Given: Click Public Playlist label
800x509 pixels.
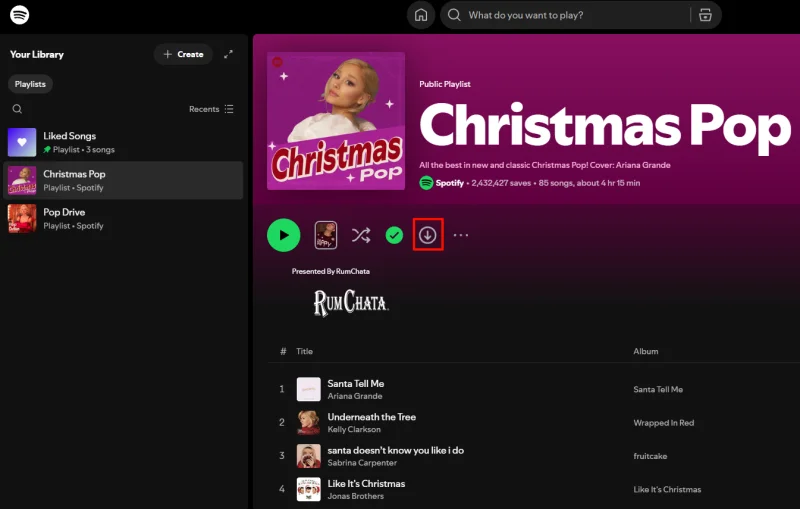Looking at the screenshot, I should [x=445, y=84].
